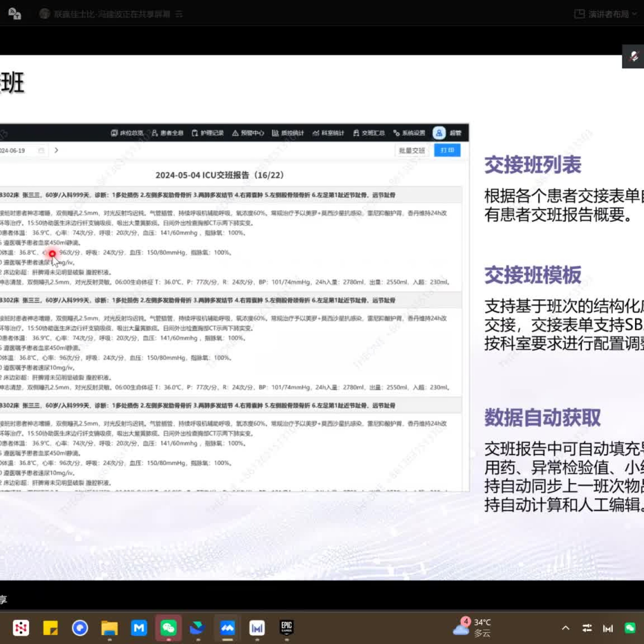The image size is (644, 644).
Task: Click the blue user avatar icon
Action: click(439, 133)
